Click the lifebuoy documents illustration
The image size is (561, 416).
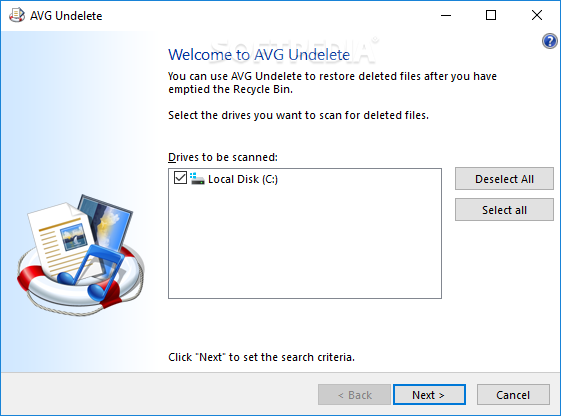(81, 255)
